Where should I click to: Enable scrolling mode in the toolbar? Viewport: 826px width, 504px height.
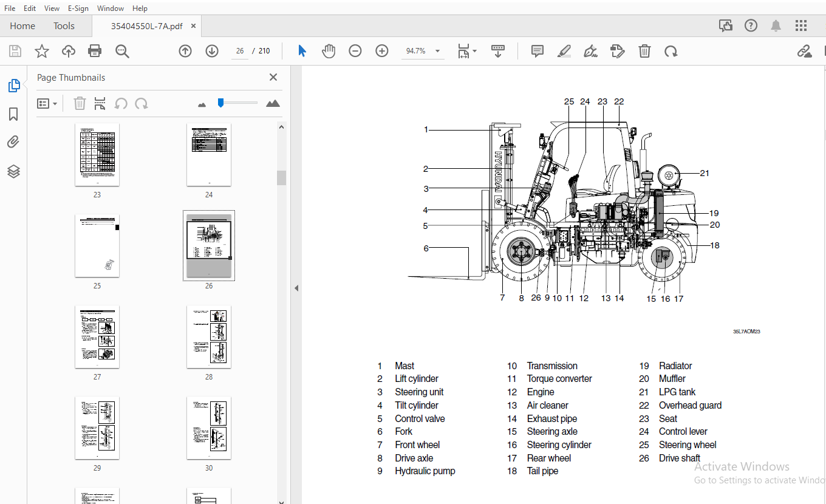tap(498, 51)
